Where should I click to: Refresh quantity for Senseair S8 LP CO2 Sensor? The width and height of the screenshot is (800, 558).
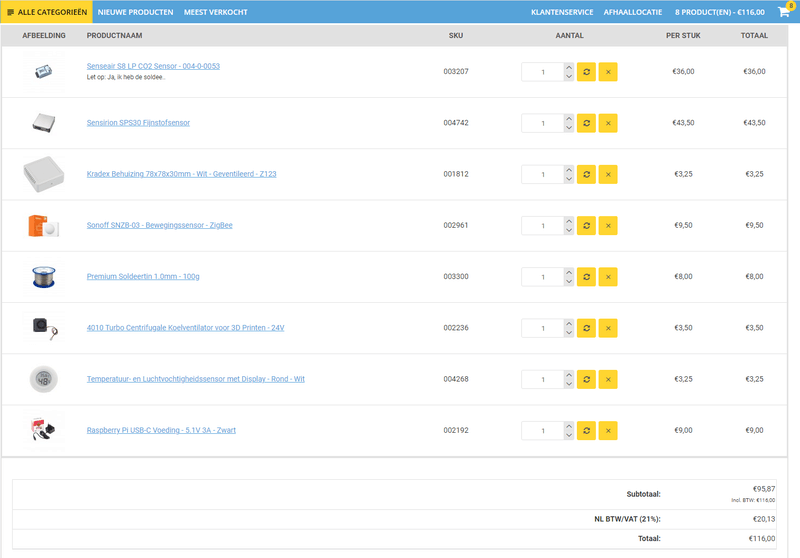586,72
